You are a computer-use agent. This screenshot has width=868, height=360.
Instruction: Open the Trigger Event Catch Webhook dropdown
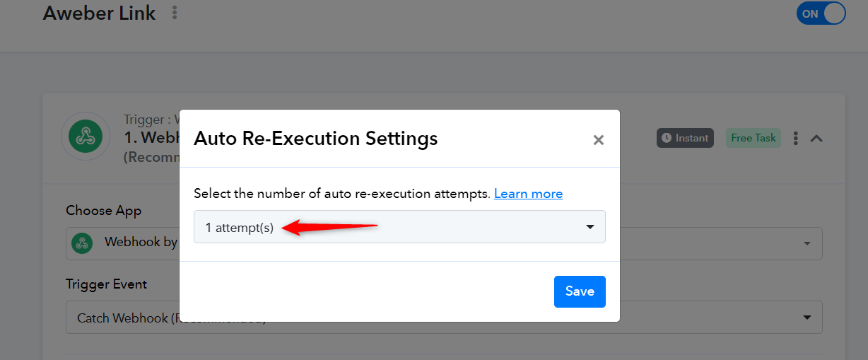(444, 318)
